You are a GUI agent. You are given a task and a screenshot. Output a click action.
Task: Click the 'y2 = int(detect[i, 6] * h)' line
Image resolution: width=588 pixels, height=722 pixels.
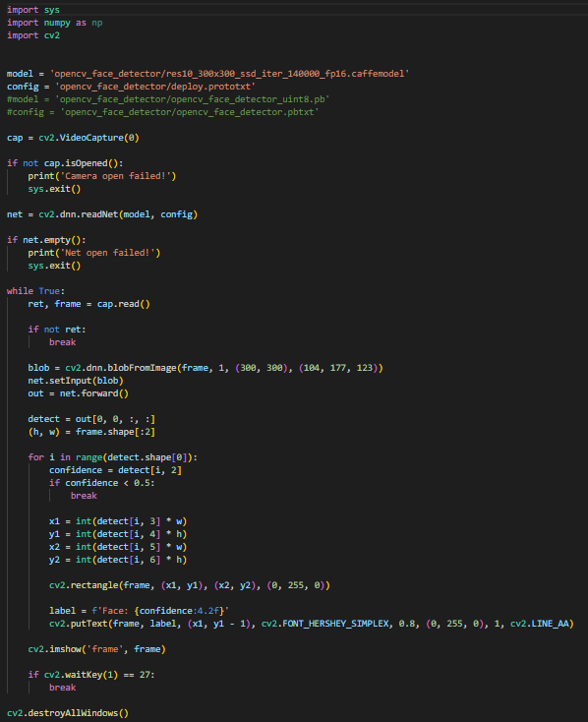point(118,560)
